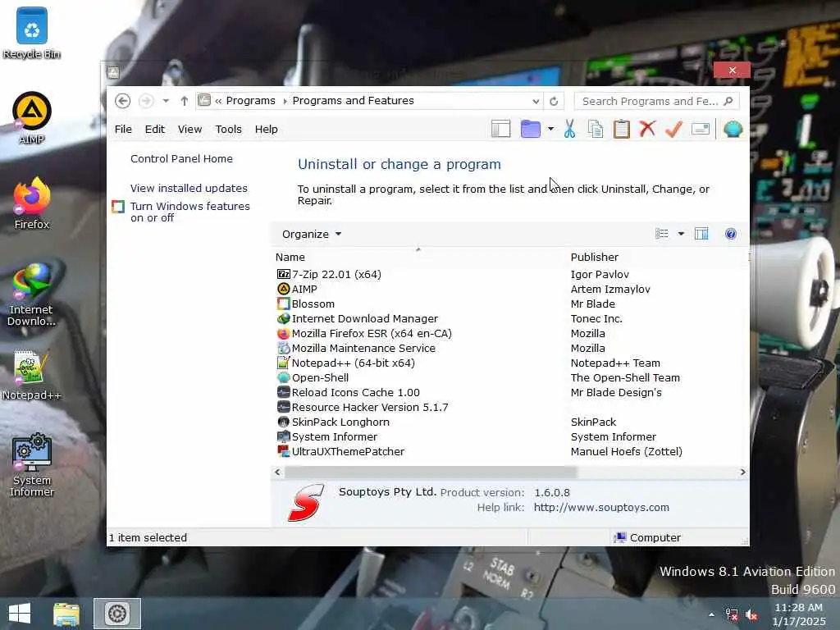Click the Cut scissors icon

pyautogui.click(x=569, y=129)
